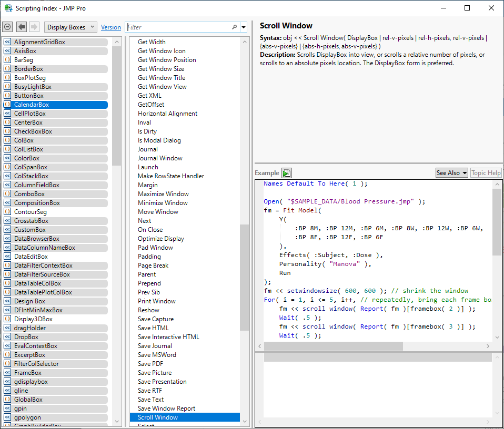504x429 pixels.
Task: Select ButtonBox in the object list
Action: tap(29, 96)
